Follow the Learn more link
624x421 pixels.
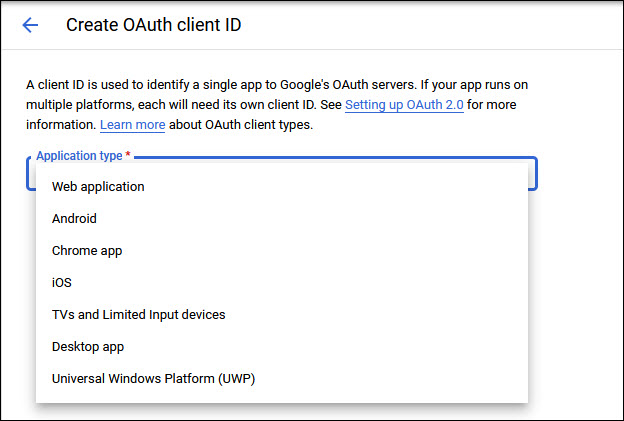(133, 125)
